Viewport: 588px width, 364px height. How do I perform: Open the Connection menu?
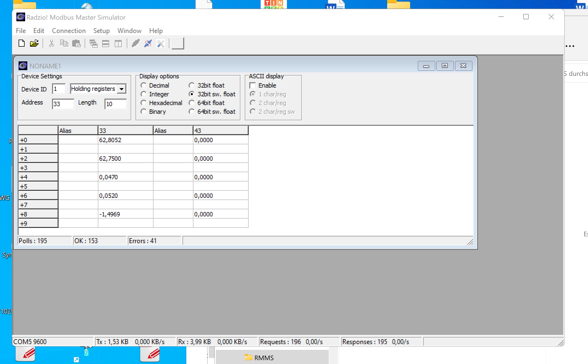pyautogui.click(x=69, y=31)
